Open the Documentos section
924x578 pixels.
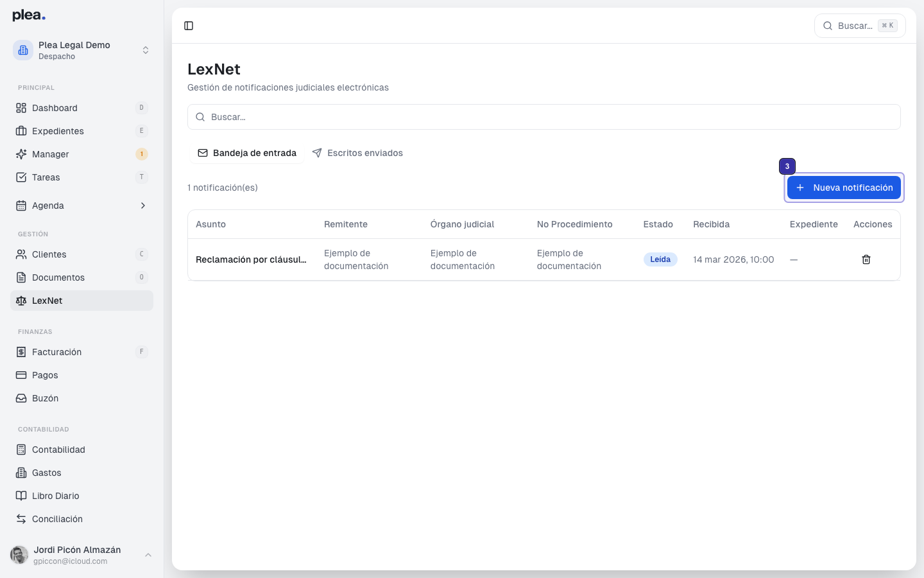click(x=58, y=277)
